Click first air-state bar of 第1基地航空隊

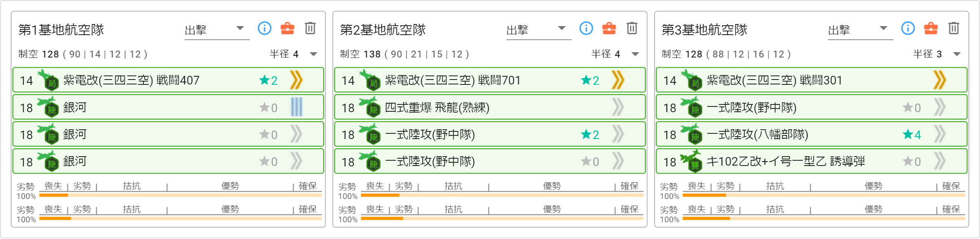click(x=180, y=195)
